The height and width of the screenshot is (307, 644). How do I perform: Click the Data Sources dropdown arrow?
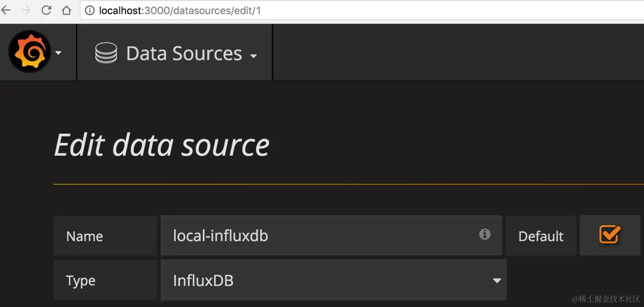(253, 56)
